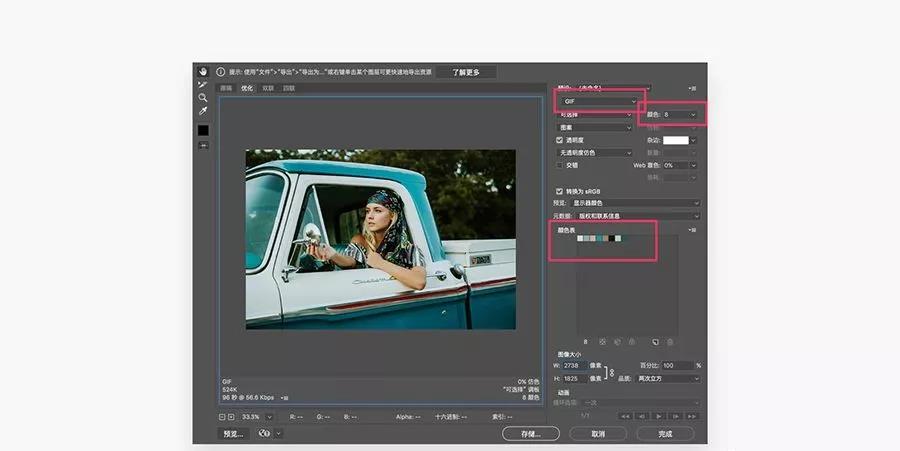Image resolution: width=900 pixels, height=451 pixels.
Task: Click the new color icon under color table
Action: pos(655,342)
